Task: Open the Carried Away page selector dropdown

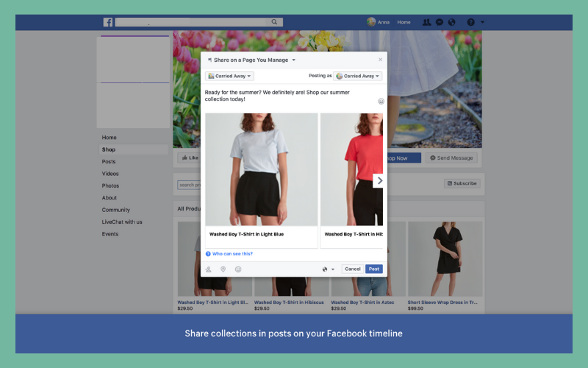Action: [x=229, y=76]
